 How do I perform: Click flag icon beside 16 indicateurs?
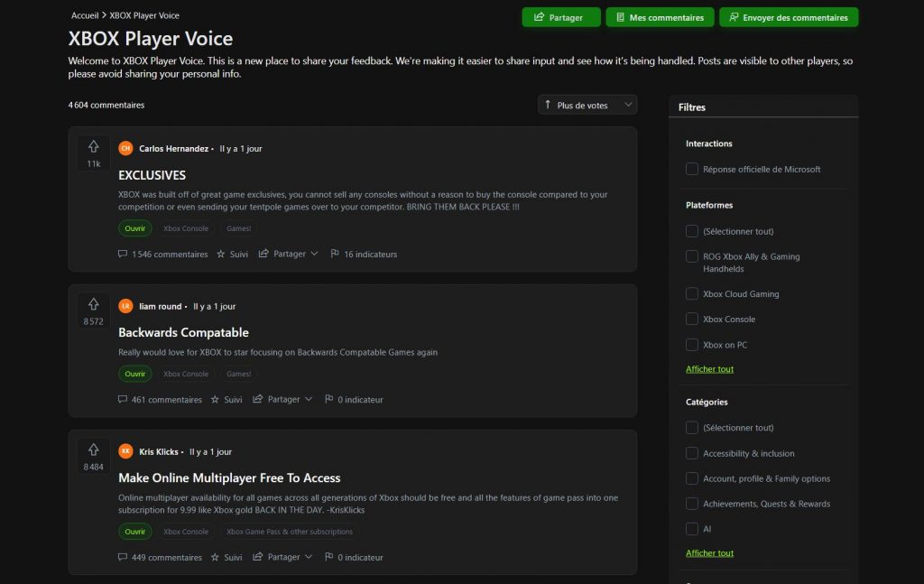pos(335,254)
